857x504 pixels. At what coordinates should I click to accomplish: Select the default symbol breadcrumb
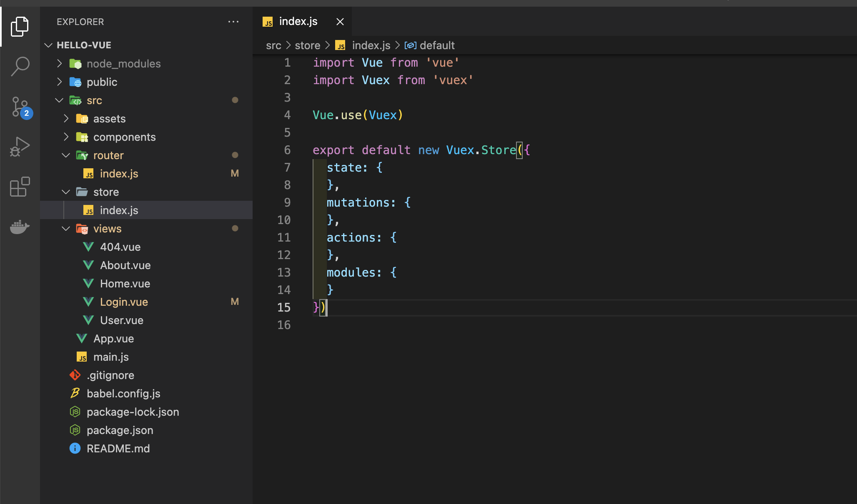coord(430,45)
